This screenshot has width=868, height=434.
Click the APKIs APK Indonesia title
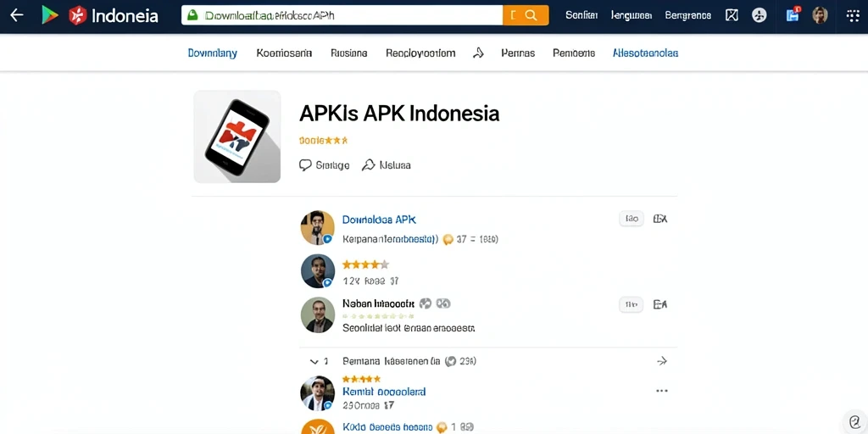399,114
